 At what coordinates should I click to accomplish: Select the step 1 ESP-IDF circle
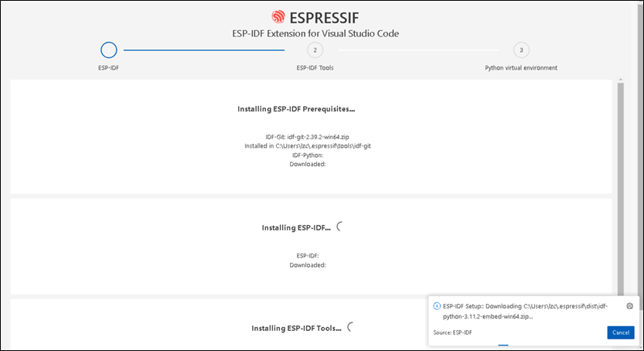click(x=109, y=50)
